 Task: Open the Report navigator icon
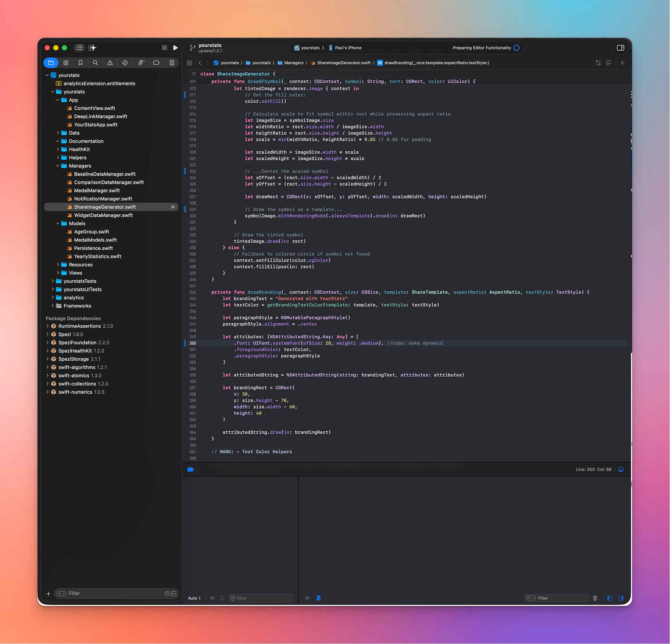(x=172, y=63)
